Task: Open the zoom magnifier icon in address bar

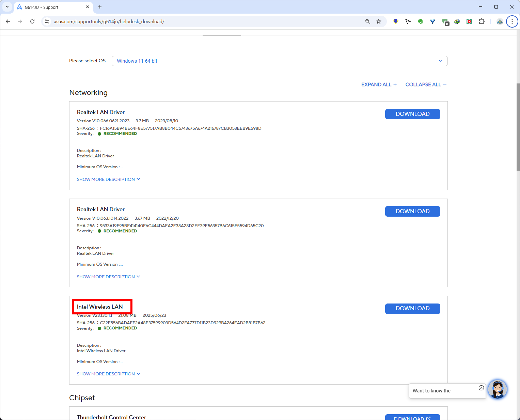Action: pyautogui.click(x=367, y=21)
